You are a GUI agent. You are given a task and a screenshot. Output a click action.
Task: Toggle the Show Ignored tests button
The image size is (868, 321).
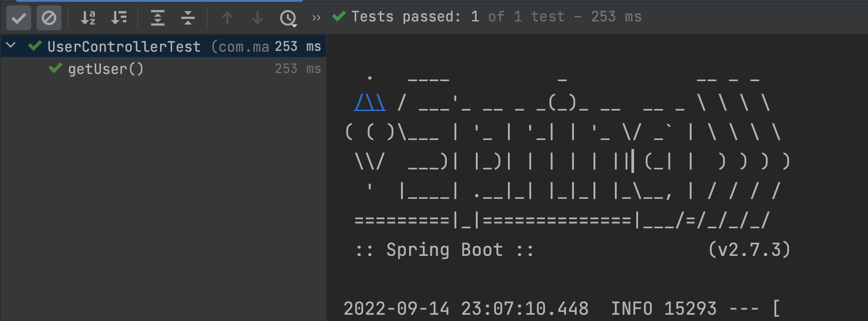[x=49, y=18]
